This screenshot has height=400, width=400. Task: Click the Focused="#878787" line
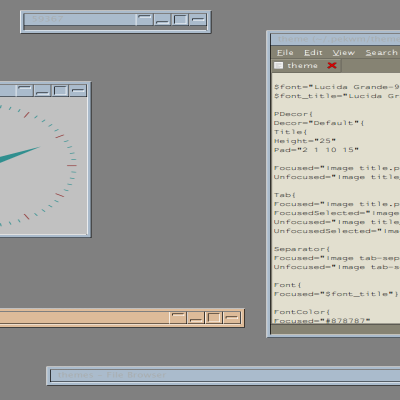pos(322,321)
